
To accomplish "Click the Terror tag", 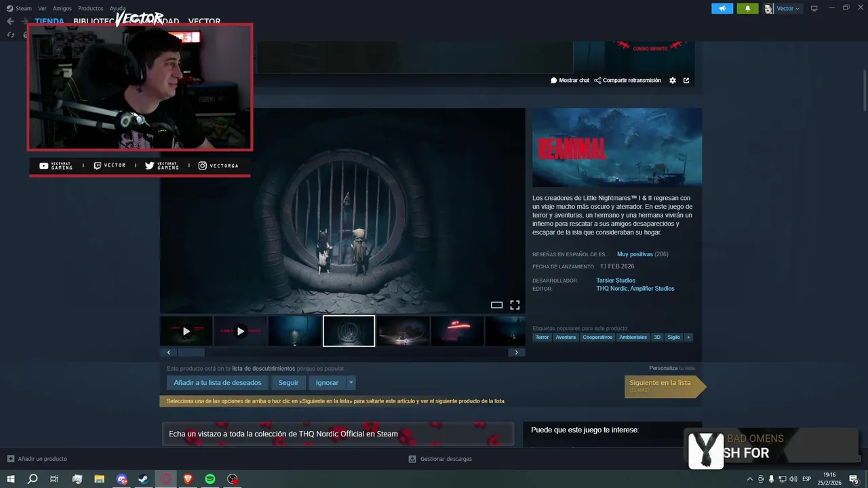I will 542,337.
